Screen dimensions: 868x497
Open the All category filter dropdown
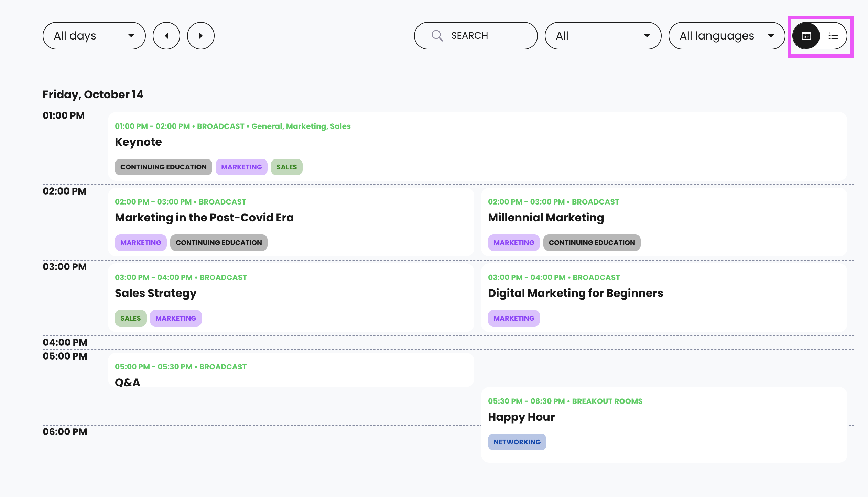click(x=603, y=36)
